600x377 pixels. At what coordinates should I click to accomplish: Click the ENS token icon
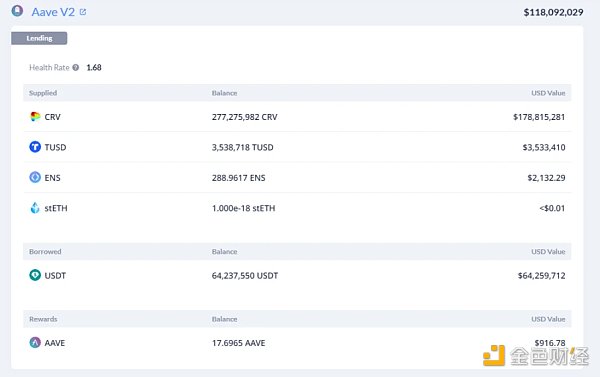[35, 177]
